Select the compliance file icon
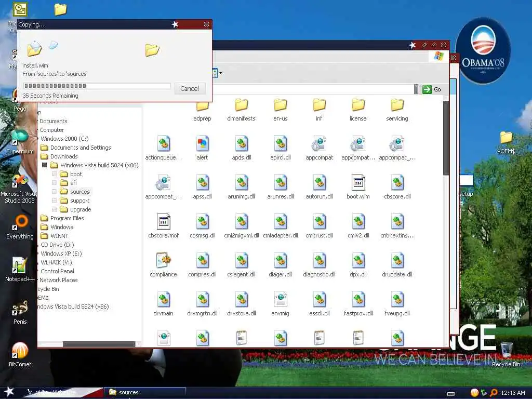Viewport: 532px width, 399px height. tap(163, 265)
